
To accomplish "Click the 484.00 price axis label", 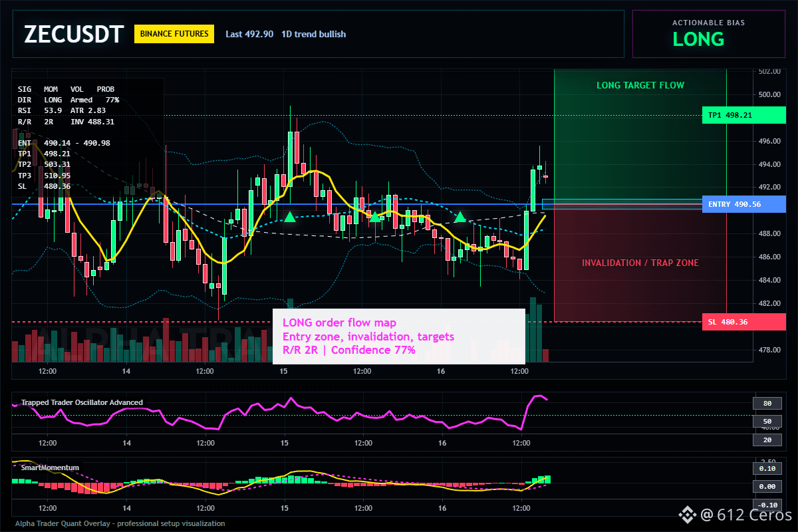I will (769, 280).
